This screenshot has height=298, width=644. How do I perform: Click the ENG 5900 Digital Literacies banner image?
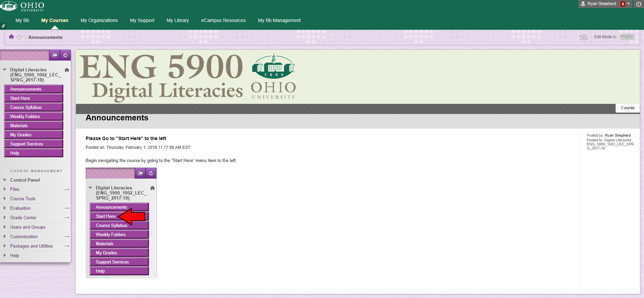click(x=188, y=77)
